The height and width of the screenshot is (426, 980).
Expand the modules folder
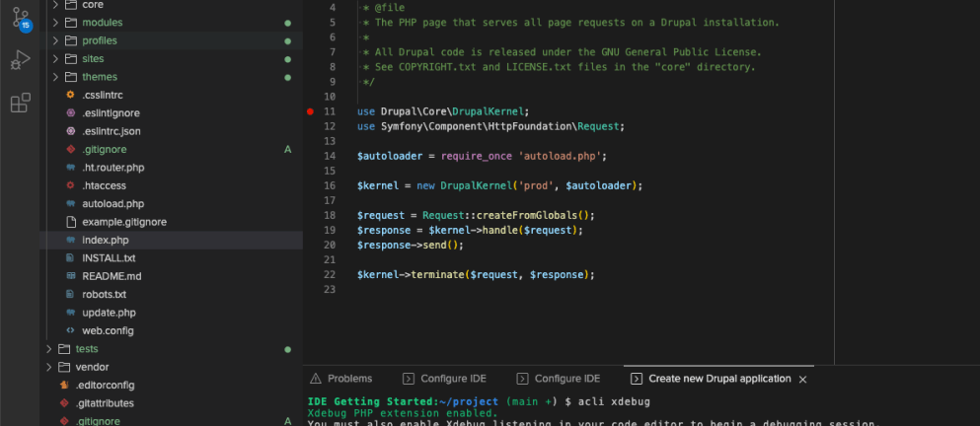point(103,23)
